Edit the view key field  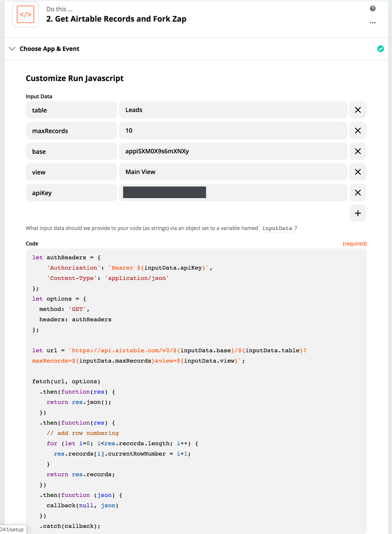[x=71, y=172]
